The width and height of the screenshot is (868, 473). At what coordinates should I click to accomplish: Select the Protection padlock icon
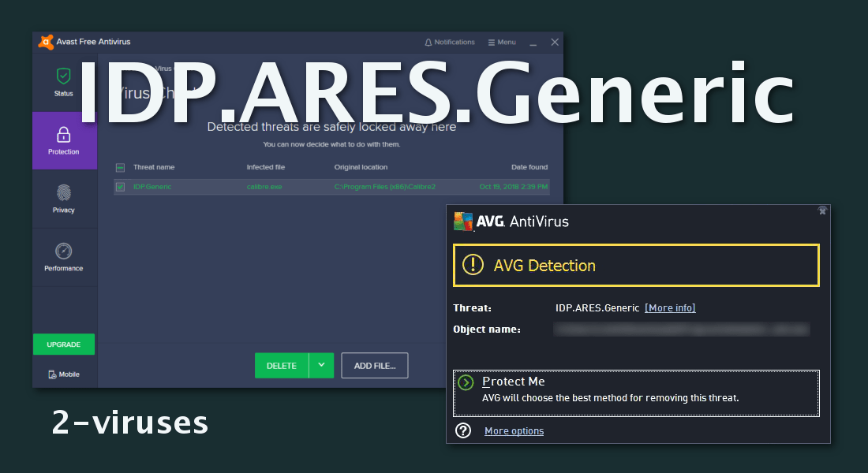tap(64, 135)
